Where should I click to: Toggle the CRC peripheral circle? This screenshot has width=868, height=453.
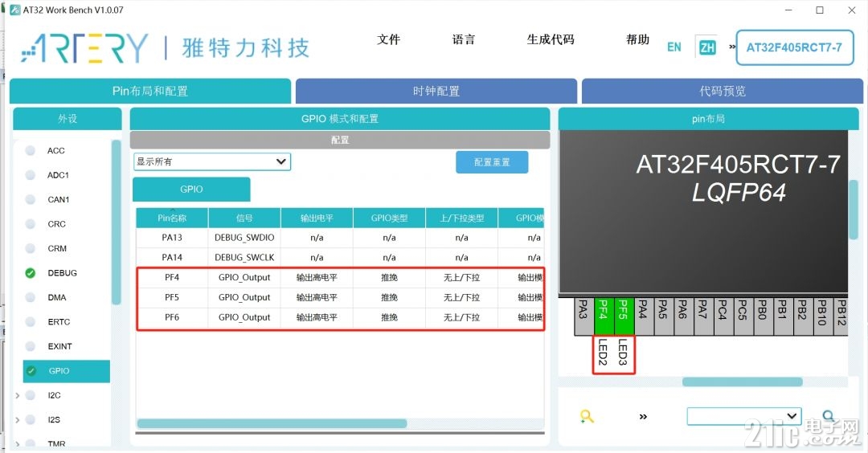(31, 224)
